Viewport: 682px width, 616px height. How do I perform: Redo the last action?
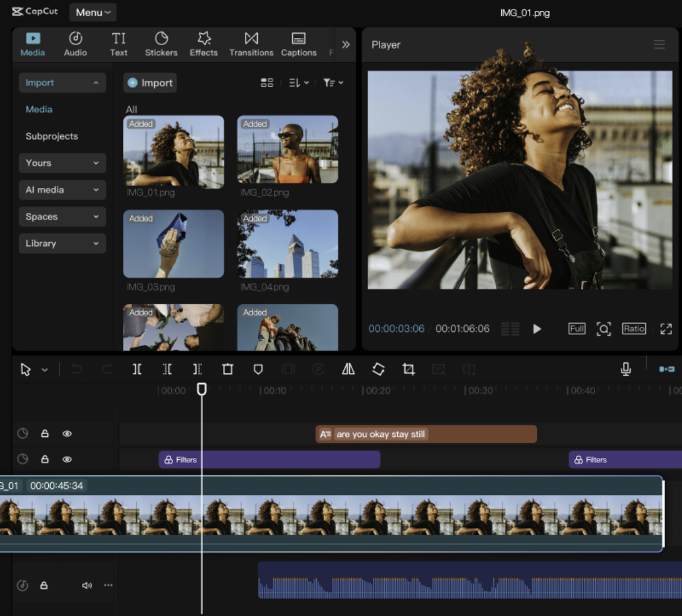[x=107, y=369]
